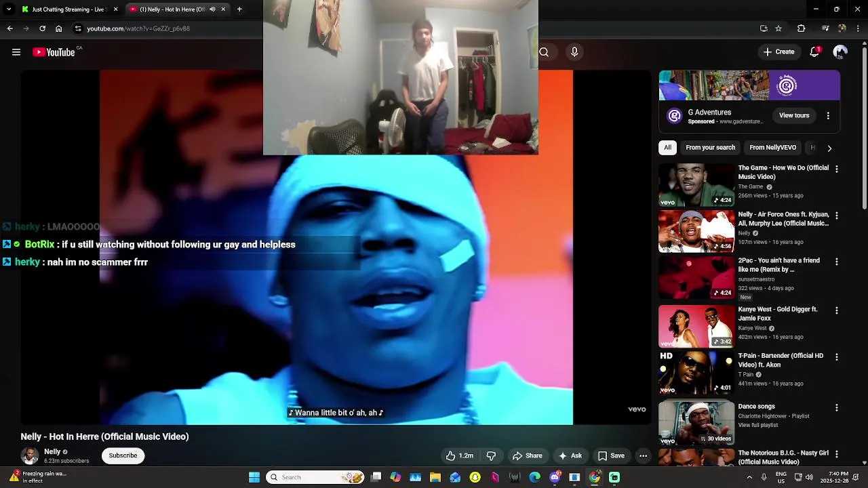Open Chrome profile avatar

click(x=842, y=28)
